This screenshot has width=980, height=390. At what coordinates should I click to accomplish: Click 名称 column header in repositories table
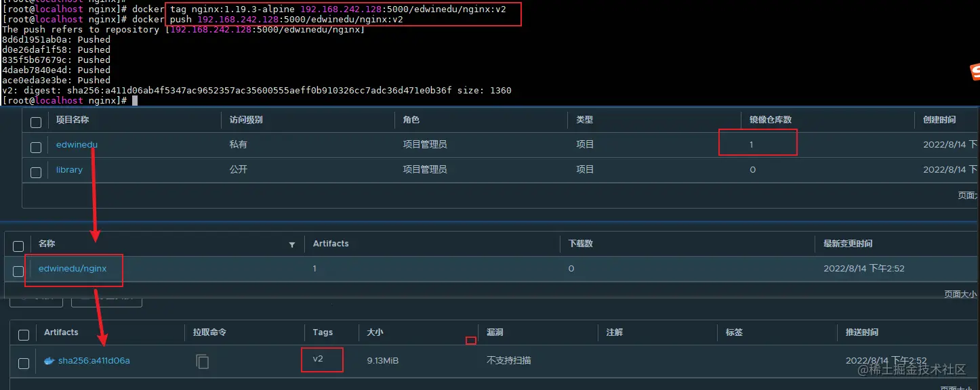pos(47,243)
